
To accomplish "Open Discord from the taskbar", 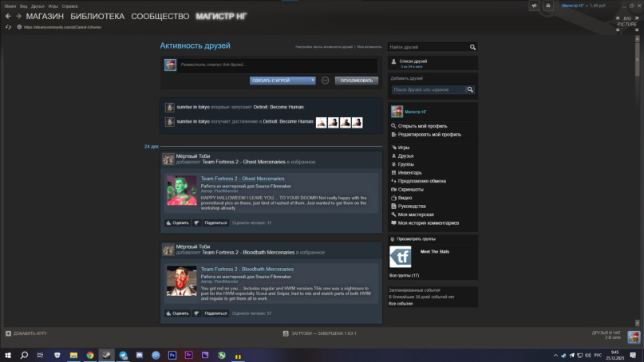I will point(139,355).
